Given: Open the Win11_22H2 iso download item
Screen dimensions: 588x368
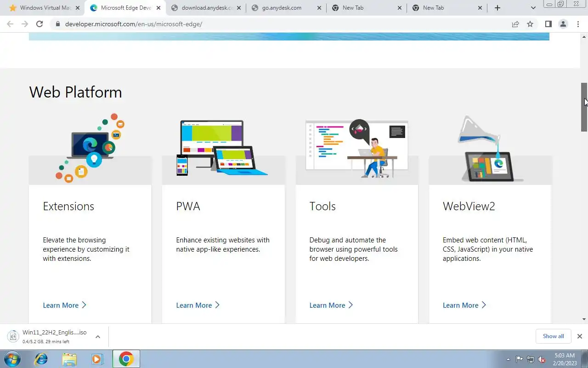Looking at the screenshot, I should click(48, 337).
